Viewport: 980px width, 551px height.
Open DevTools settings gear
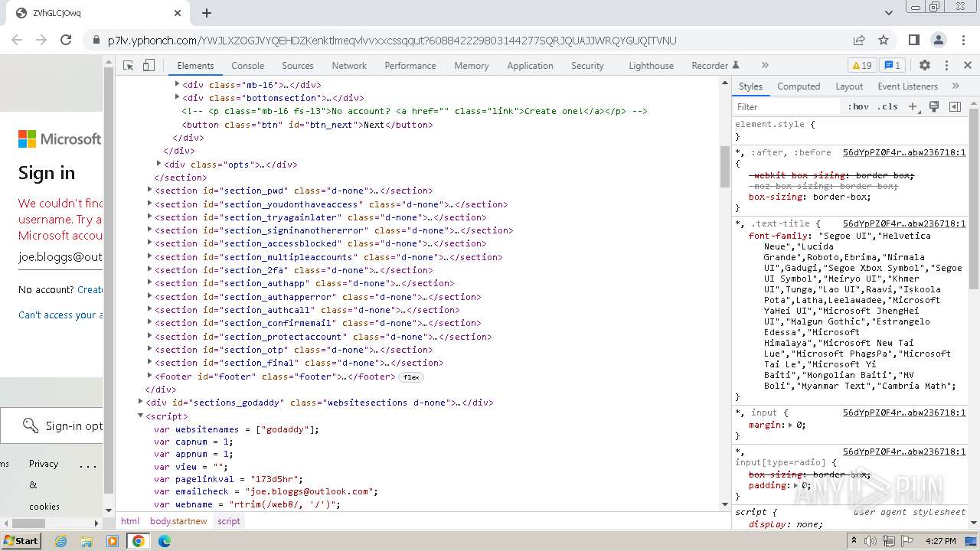pos(925,66)
